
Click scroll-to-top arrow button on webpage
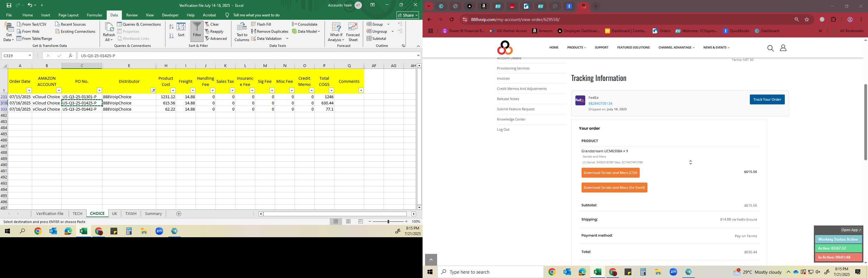(x=431, y=260)
